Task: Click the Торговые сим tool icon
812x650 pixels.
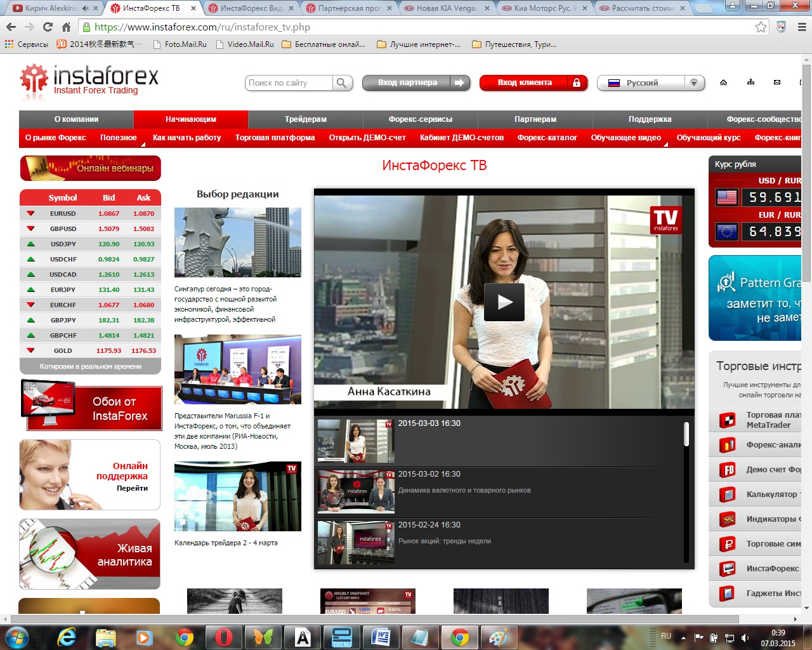Action: point(727,544)
